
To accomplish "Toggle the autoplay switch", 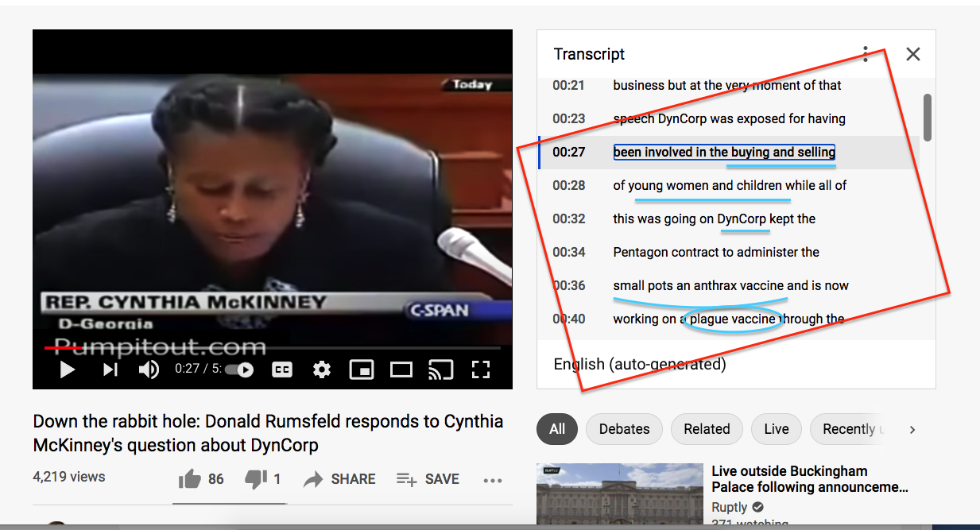I will tap(239, 369).
